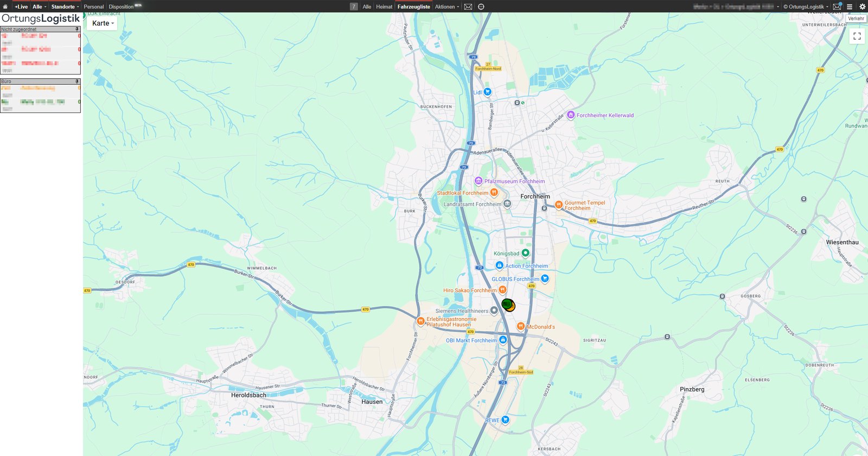The height and width of the screenshot is (456, 868).
Task: Toggle the Verkehr traffic layer
Action: pos(856,18)
